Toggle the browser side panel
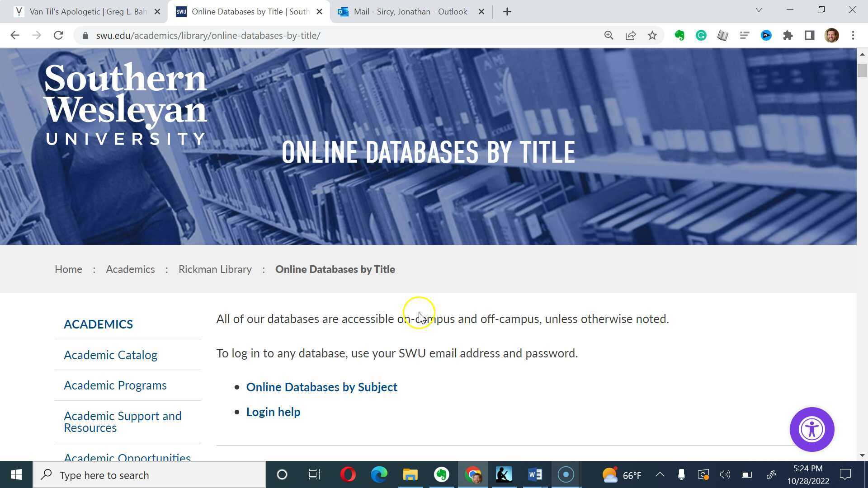The height and width of the screenshot is (488, 868). pos(810,35)
